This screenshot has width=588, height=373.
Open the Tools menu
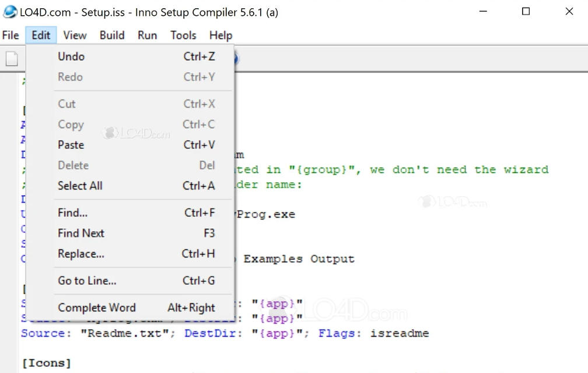tap(183, 35)
